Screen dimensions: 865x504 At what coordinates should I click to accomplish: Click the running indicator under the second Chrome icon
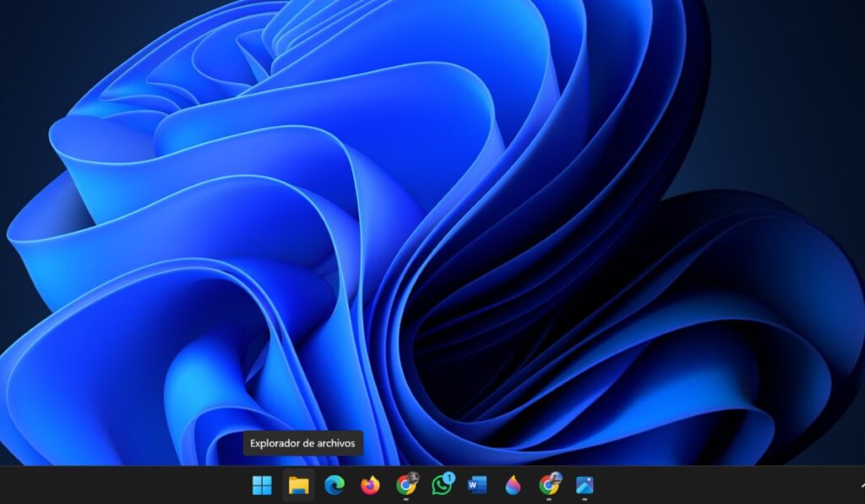point(549,497)
